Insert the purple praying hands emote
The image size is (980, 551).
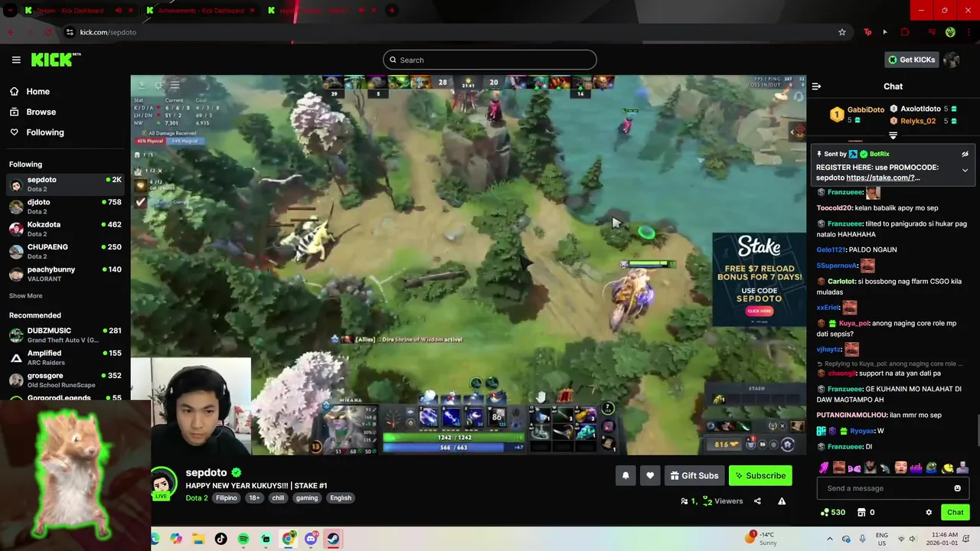point(824,468)
